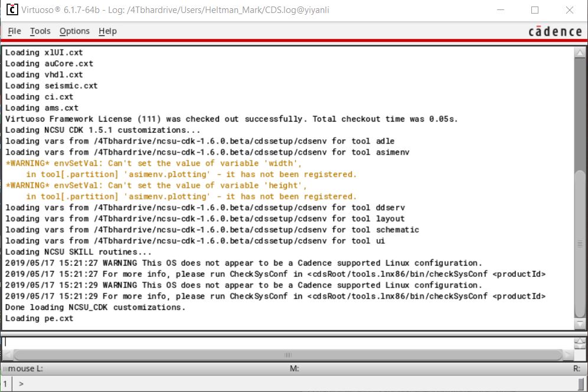The width and height of the screenshot is (588, 392).
Task: Click the 'Loading NCSU CDK 1.5.1 customizations' line
Action: (103, 130)
